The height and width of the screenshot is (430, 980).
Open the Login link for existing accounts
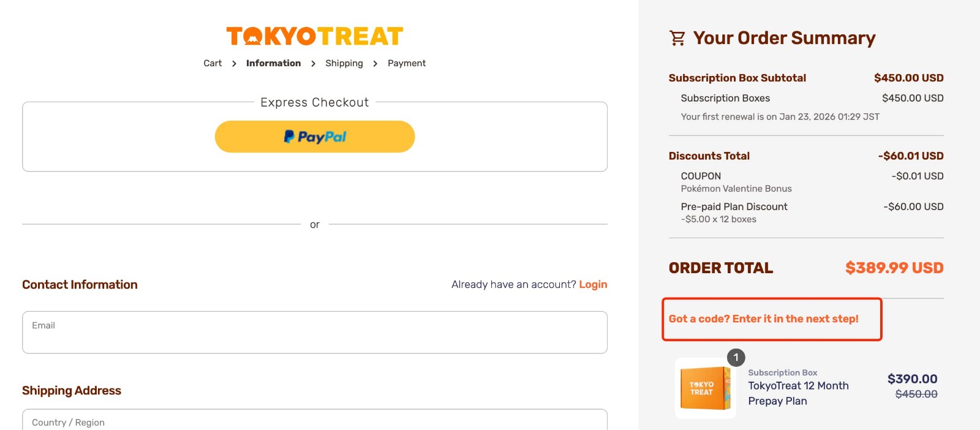(593, 284)
